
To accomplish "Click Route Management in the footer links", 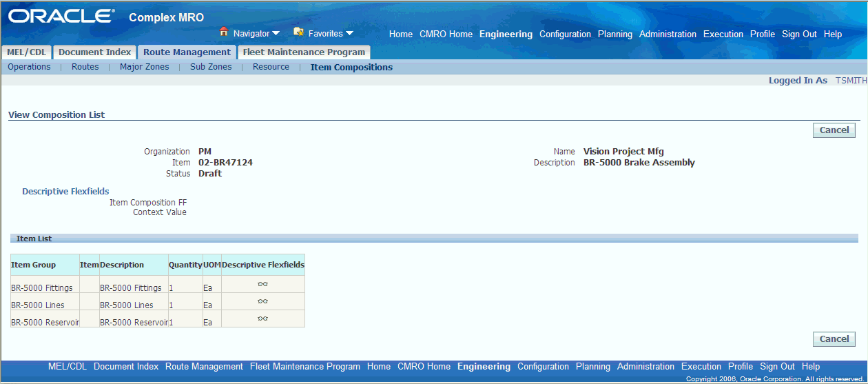I will coord(204,367).
